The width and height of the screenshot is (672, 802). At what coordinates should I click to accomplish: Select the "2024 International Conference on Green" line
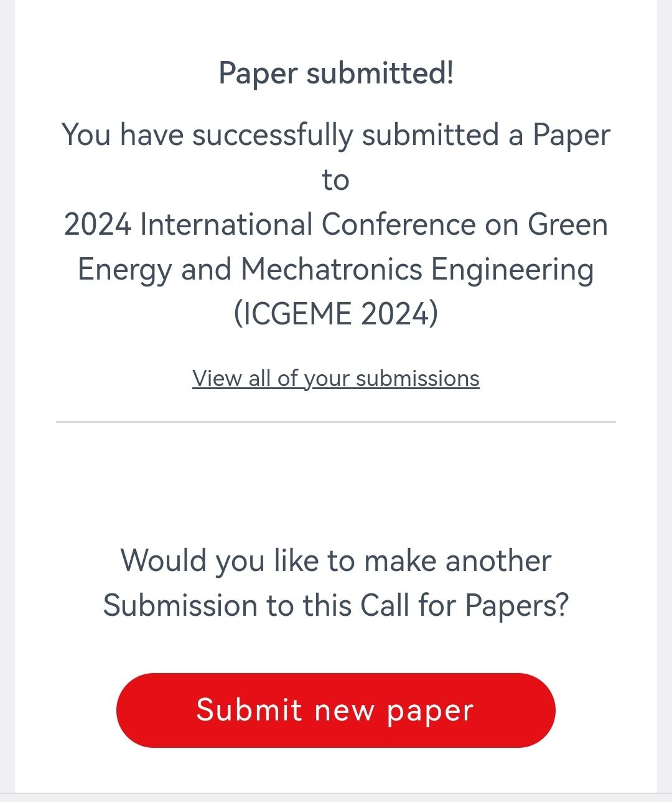[336, 224]
